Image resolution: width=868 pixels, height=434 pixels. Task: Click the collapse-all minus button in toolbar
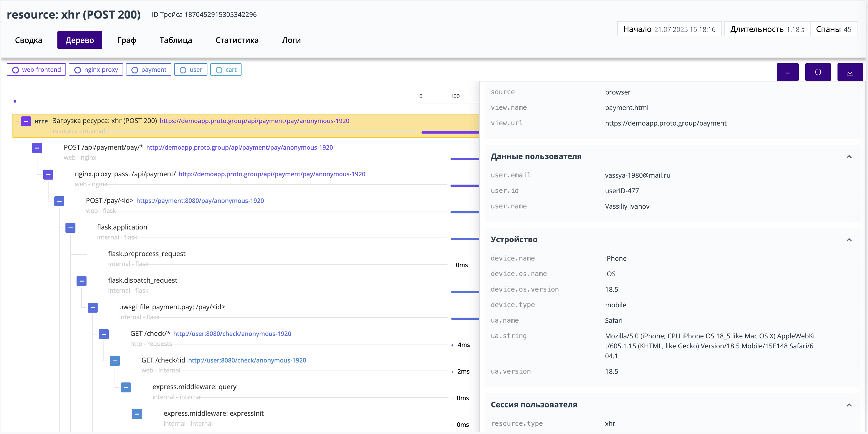click(788, 72)
